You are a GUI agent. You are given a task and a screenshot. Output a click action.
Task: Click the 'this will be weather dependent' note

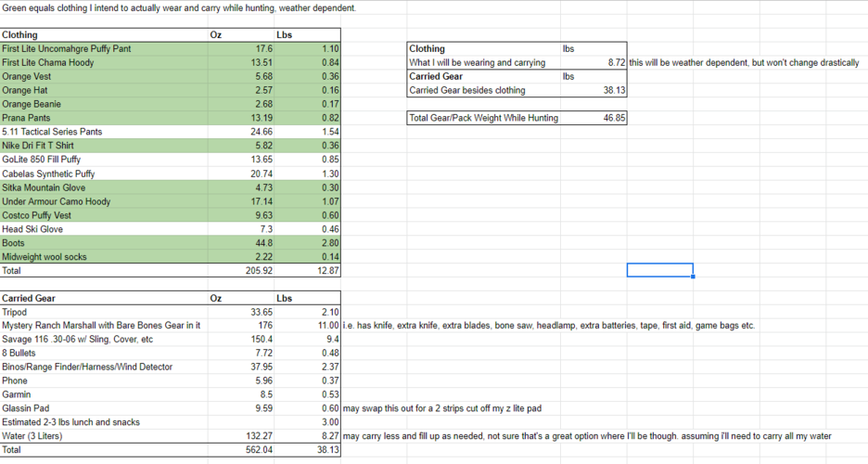(744, 62)
